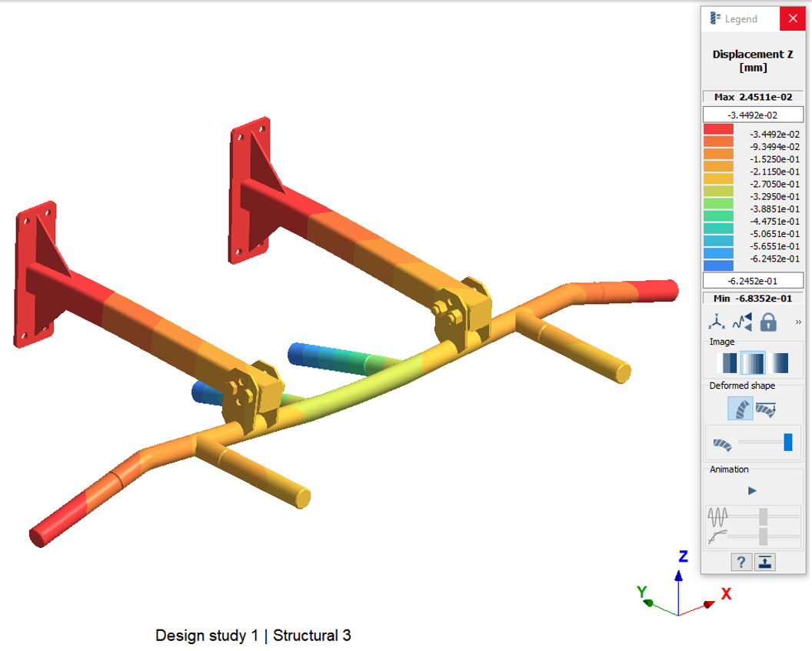This screenshot has height=651, width=812.
Task: Click the collapse legend panel icon
Action: point(765,562)
